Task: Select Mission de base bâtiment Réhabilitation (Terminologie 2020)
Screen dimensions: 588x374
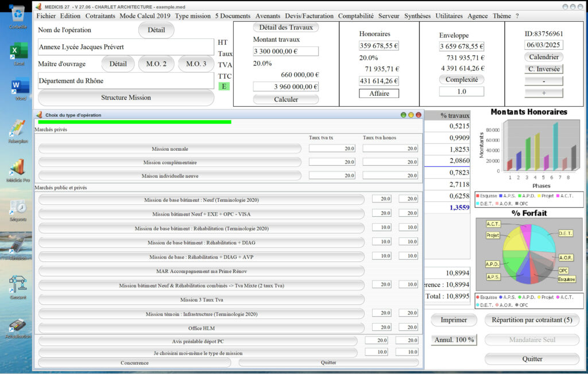Action: pyautogui.click(x=202, y=228)
